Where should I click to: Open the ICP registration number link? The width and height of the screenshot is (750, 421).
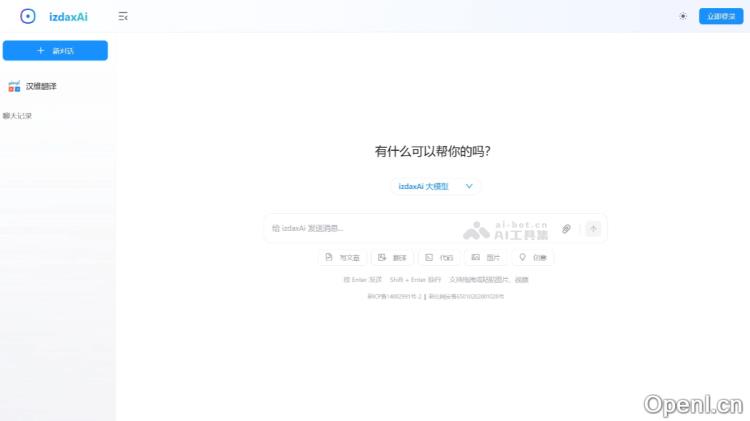[394, 297]
